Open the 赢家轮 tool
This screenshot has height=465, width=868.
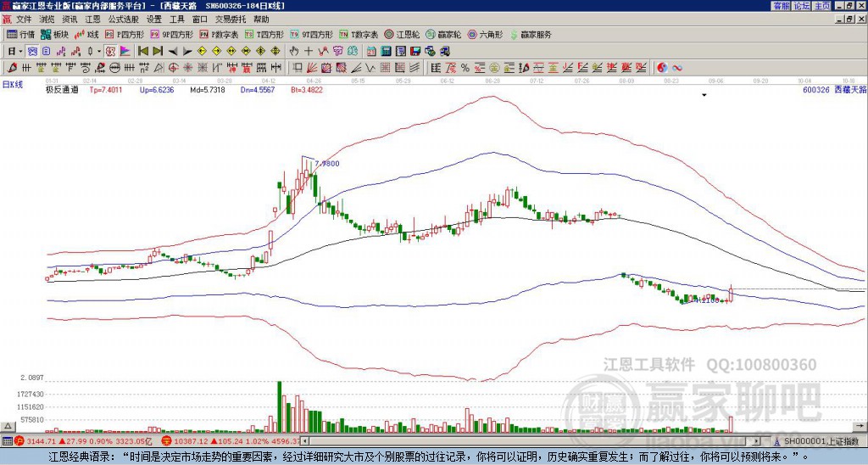[443, 34]
